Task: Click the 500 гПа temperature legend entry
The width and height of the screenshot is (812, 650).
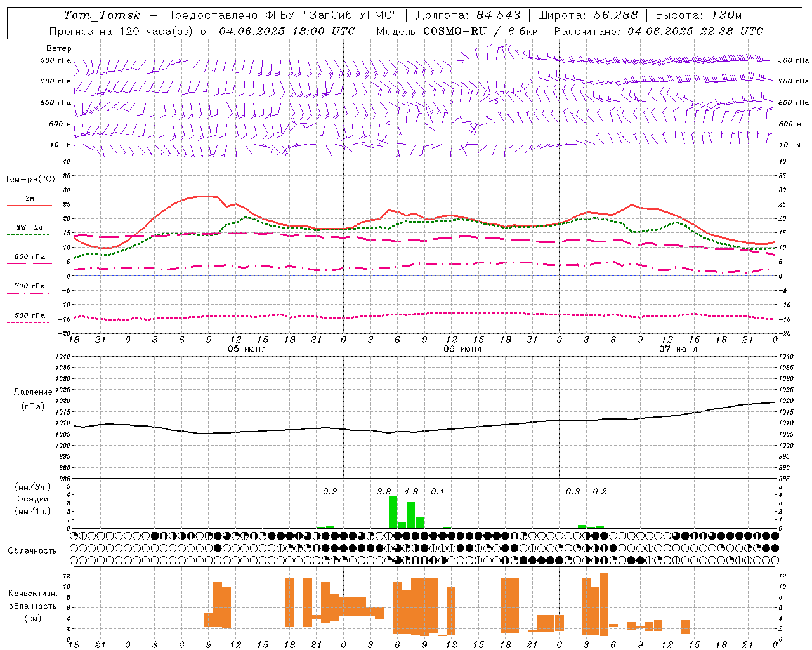Action: coord(29,318)
